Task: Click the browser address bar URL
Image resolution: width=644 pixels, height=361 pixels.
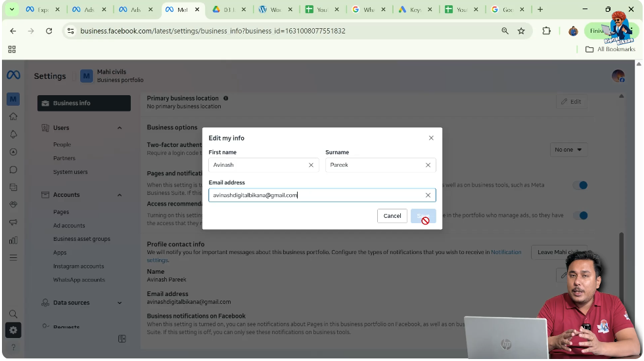Action: pos(213,31)
